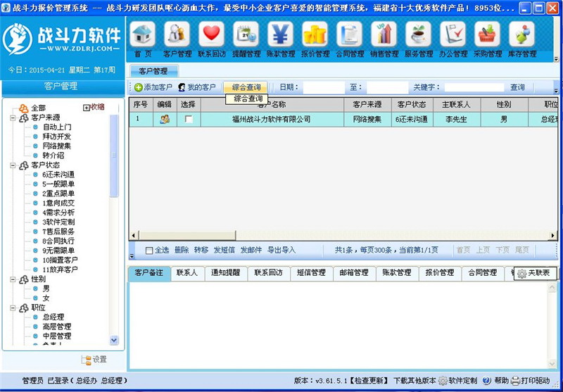Switch to the 客户管理 tab

(x=153, y=71)
